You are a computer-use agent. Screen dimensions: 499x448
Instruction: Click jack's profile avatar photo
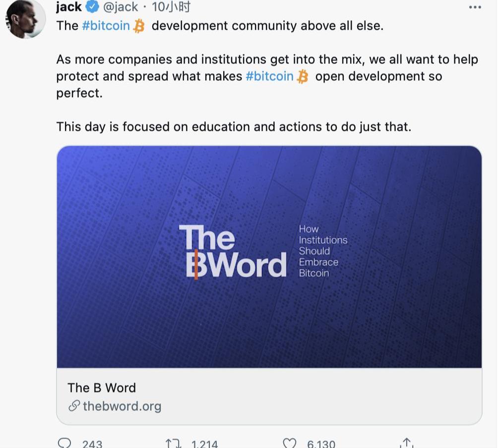[x=24, y=20]
